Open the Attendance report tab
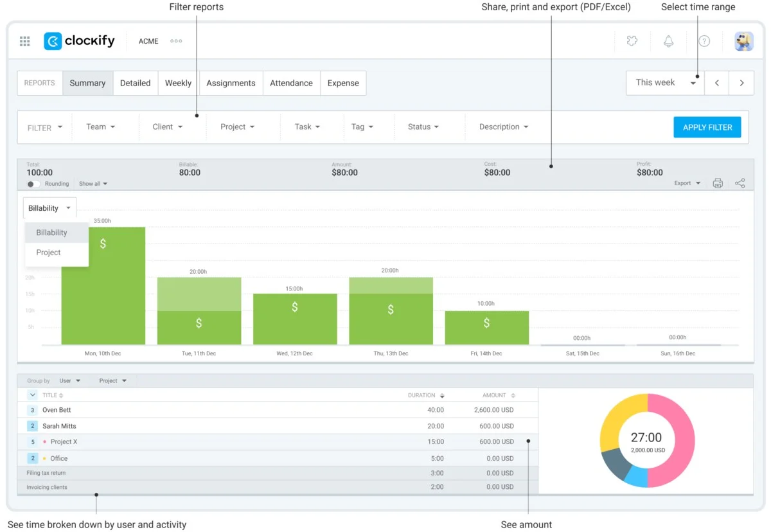 [x=291, y=83]
